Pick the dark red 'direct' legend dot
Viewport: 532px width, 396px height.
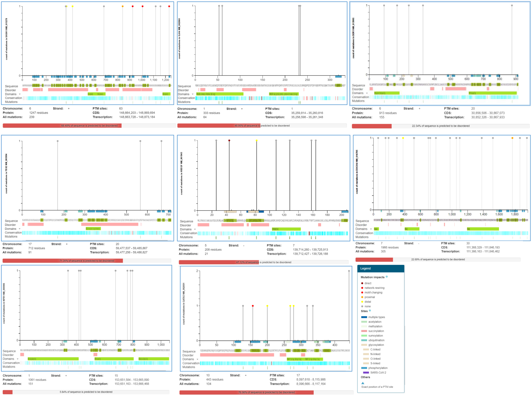coord(362,283)
